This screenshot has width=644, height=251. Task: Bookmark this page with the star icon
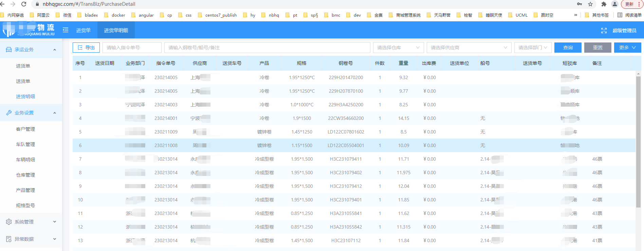tap(590, 4)
